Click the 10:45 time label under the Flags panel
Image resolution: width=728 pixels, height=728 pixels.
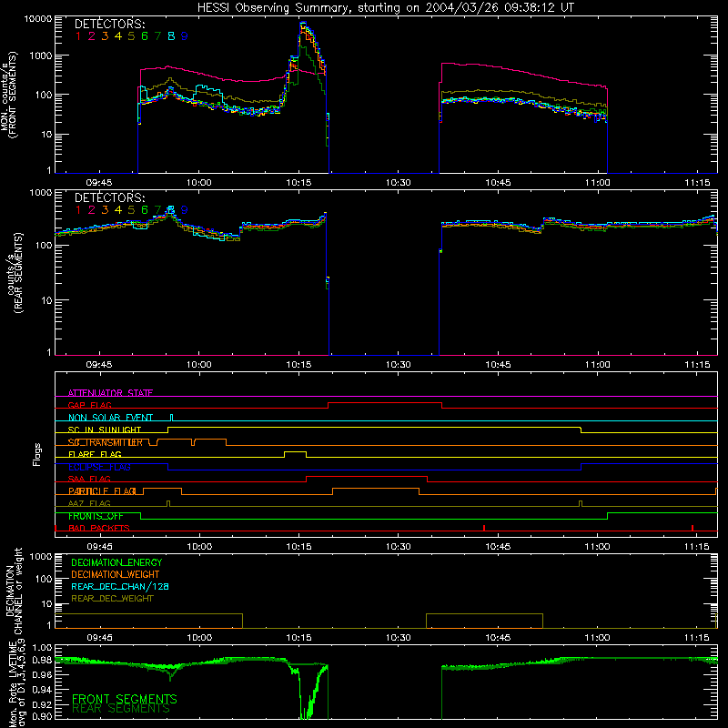pos(498,547)
